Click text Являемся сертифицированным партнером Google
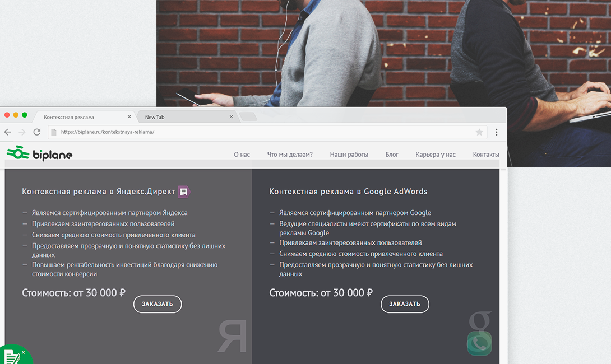 (x=355, y=213)
